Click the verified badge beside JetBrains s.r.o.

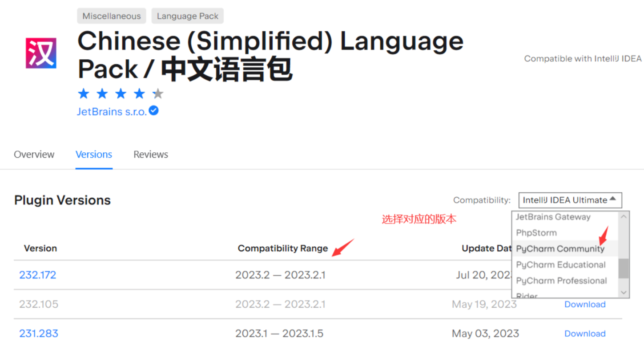point(153,110)
